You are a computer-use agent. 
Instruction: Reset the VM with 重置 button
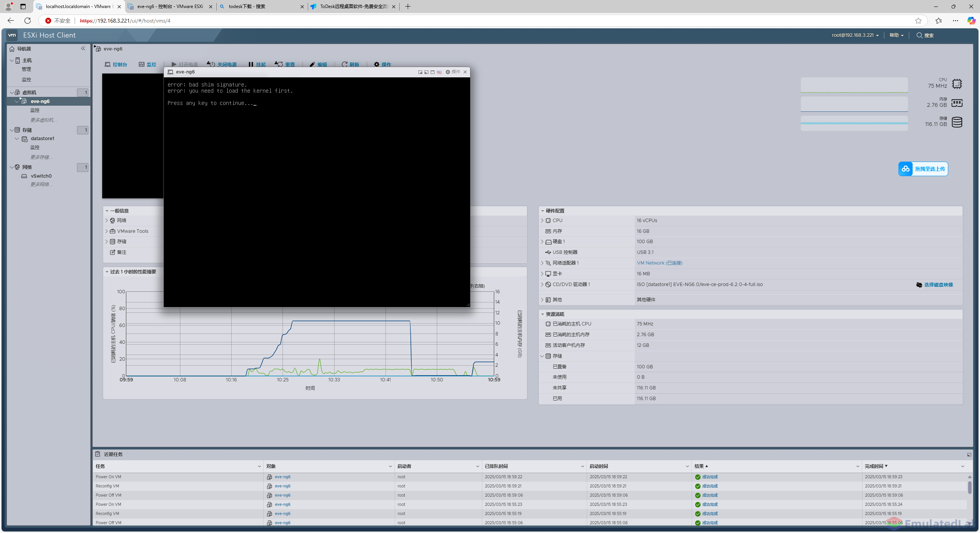pyautogui.click(x=285, y=64)
